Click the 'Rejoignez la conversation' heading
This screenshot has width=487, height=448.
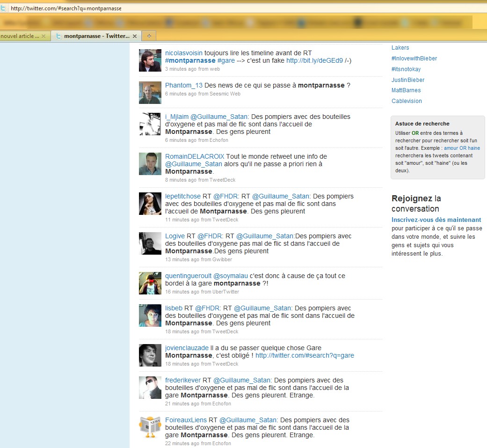[x=416, y=204]
